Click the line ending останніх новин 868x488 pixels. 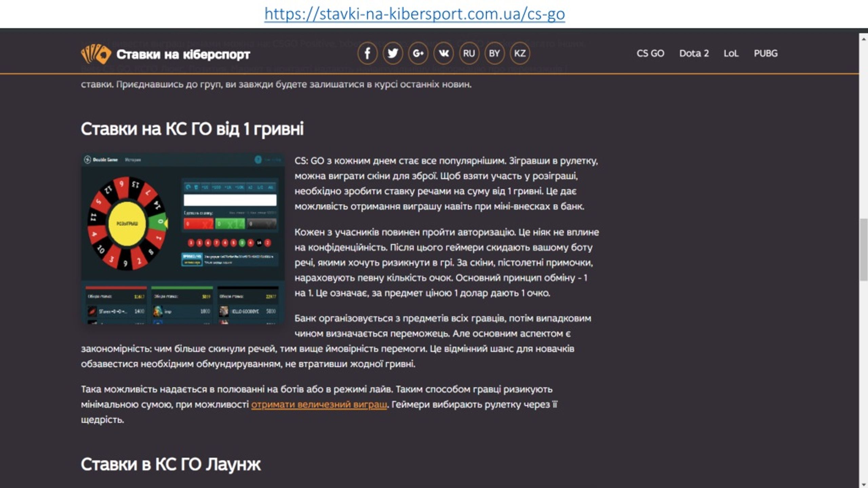[x=276, y=84]
